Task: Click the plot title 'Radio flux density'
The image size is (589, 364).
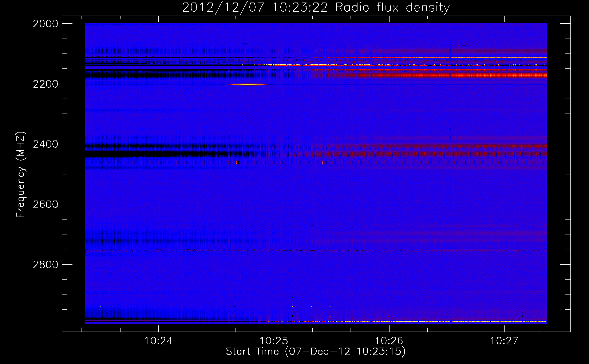Action: click(x=392, y=7)
